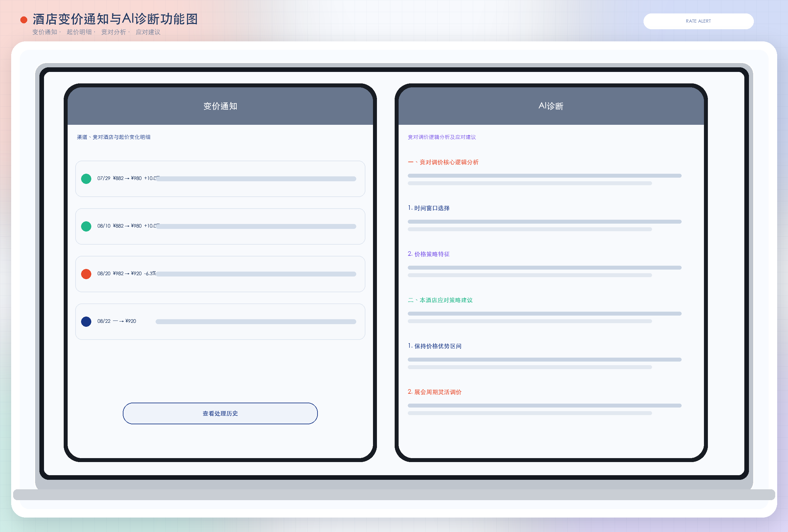Open the 08/20 ¥982→¥920 price drop card

coord(220,274)
